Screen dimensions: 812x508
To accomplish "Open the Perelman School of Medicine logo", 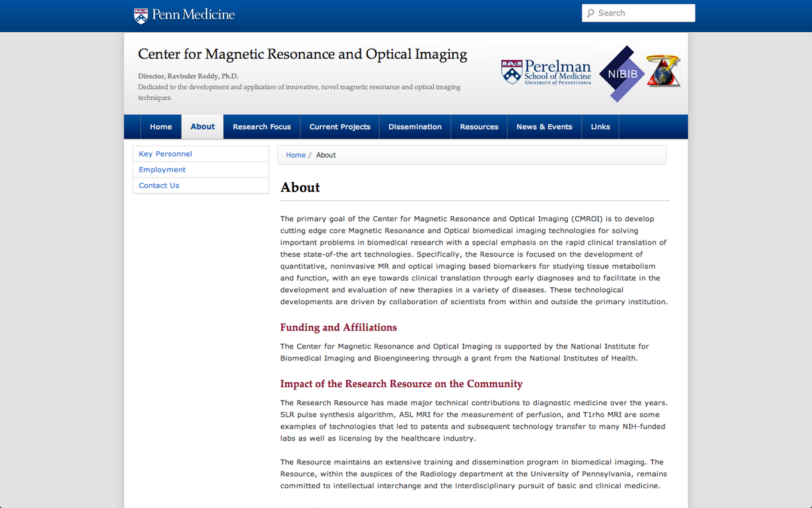I will click(x=546, y=72).
